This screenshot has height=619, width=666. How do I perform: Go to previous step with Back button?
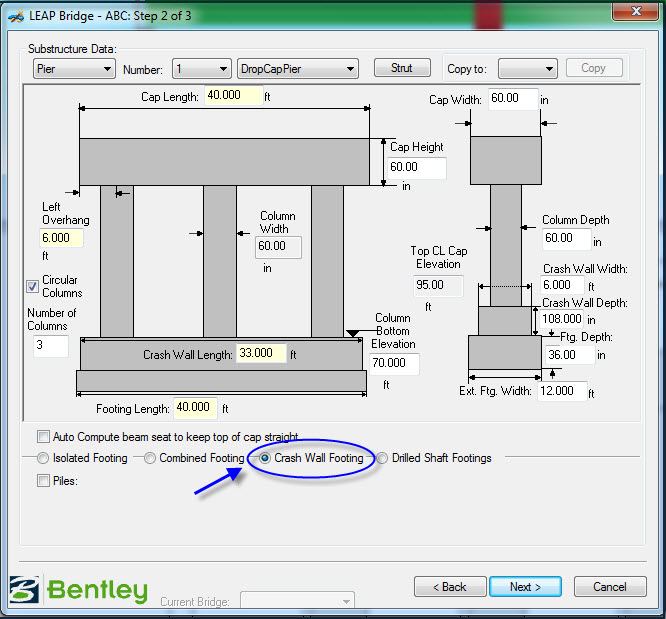pos(450,587)
